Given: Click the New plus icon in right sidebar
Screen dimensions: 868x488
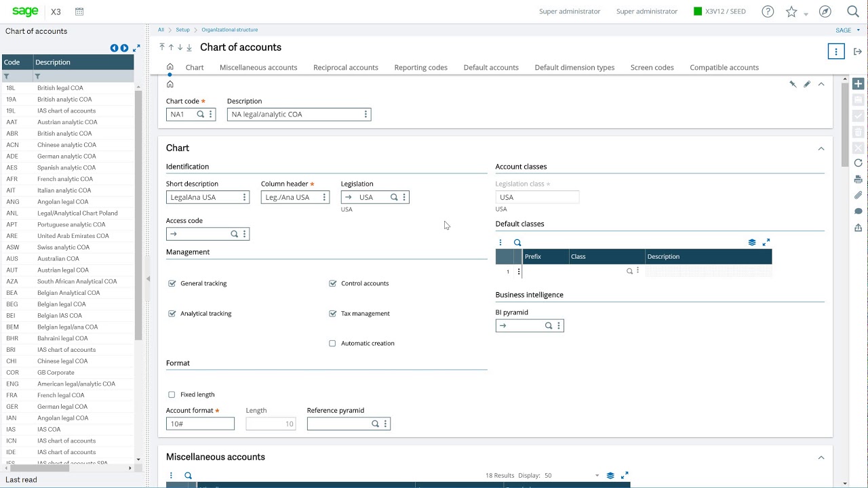Looking at the screenshot, I should point(858,84).
